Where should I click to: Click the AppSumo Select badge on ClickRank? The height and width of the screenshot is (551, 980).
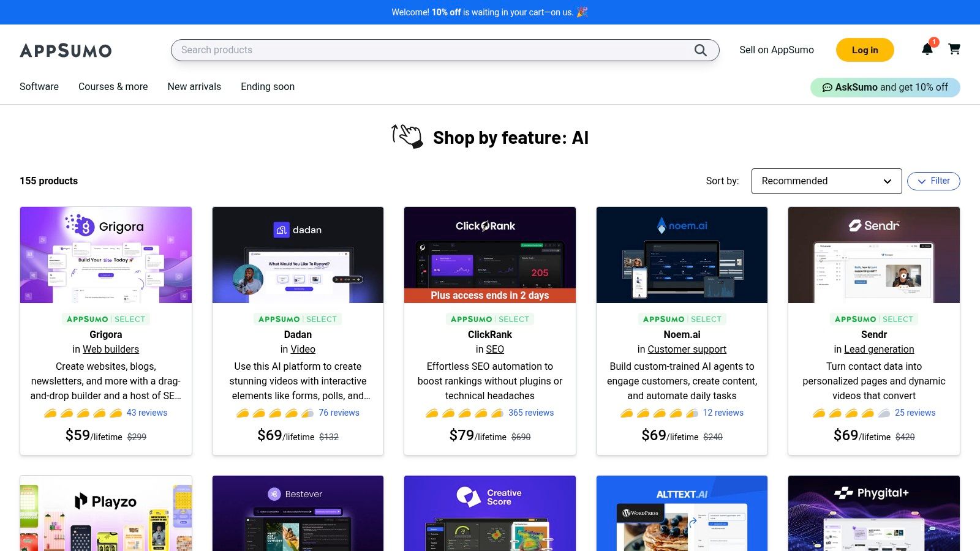click(490, 319)
